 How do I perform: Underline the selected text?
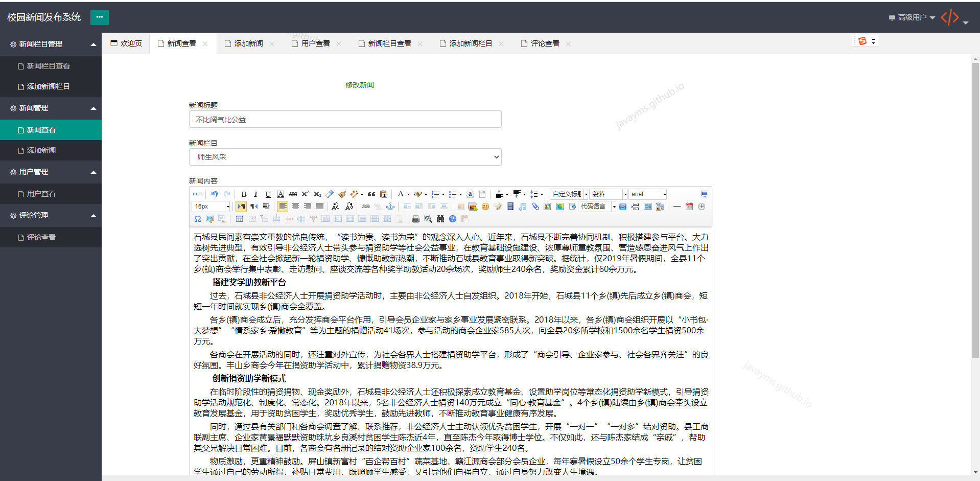click(268, 194)
